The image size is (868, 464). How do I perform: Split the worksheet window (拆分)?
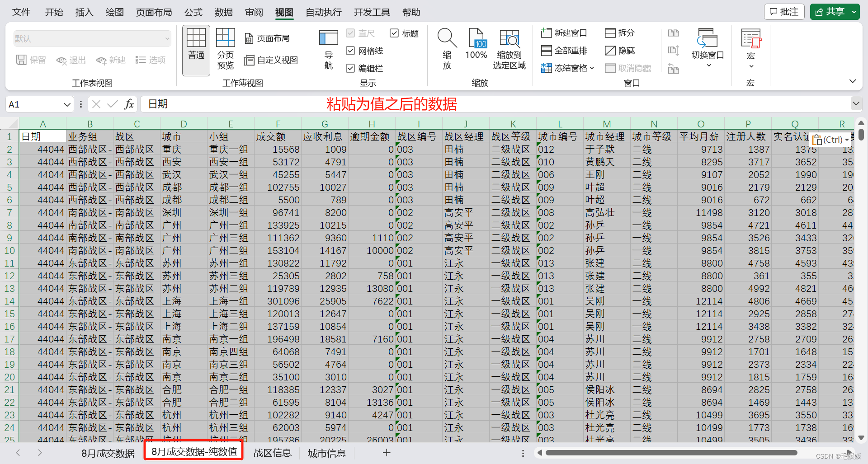tap(620, 33)
